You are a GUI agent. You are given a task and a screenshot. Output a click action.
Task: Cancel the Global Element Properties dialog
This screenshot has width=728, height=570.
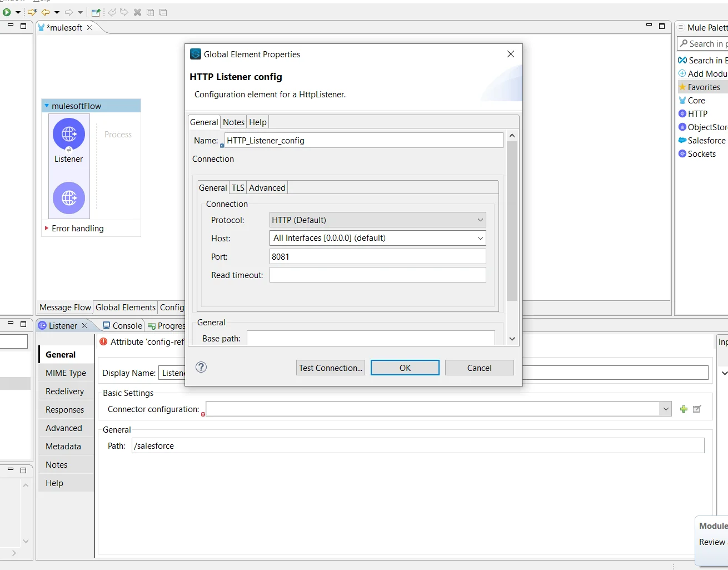[x=479, y=367]
